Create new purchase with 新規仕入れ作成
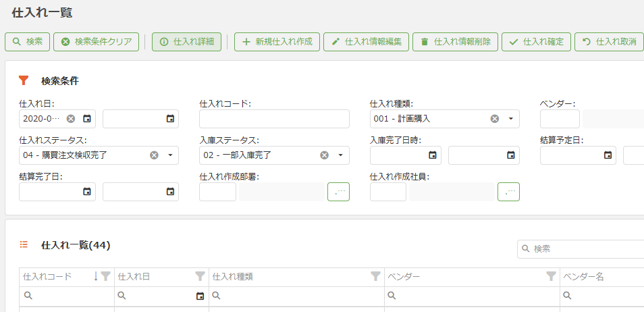The height and width of the screenshot is (312, 644). [277, 42]
